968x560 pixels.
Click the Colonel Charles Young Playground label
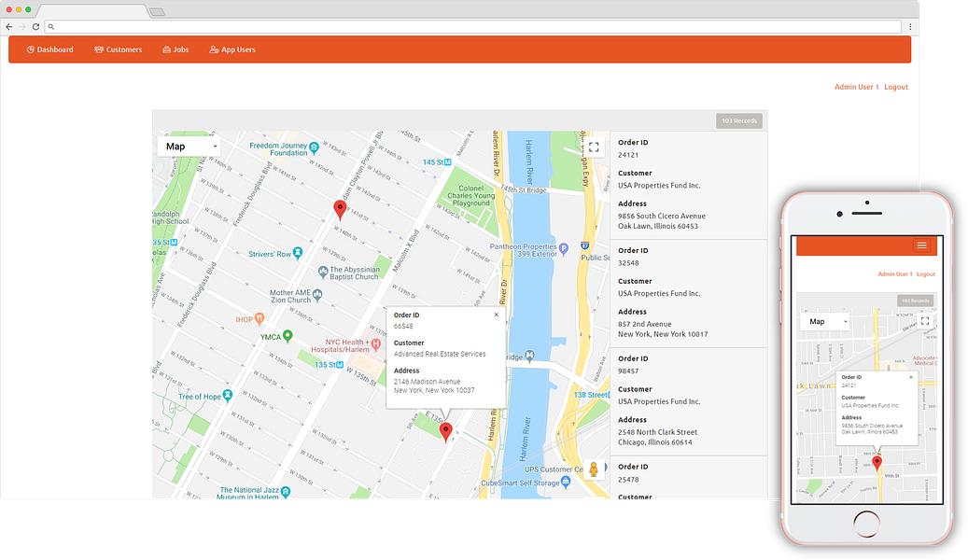[471, 196]
